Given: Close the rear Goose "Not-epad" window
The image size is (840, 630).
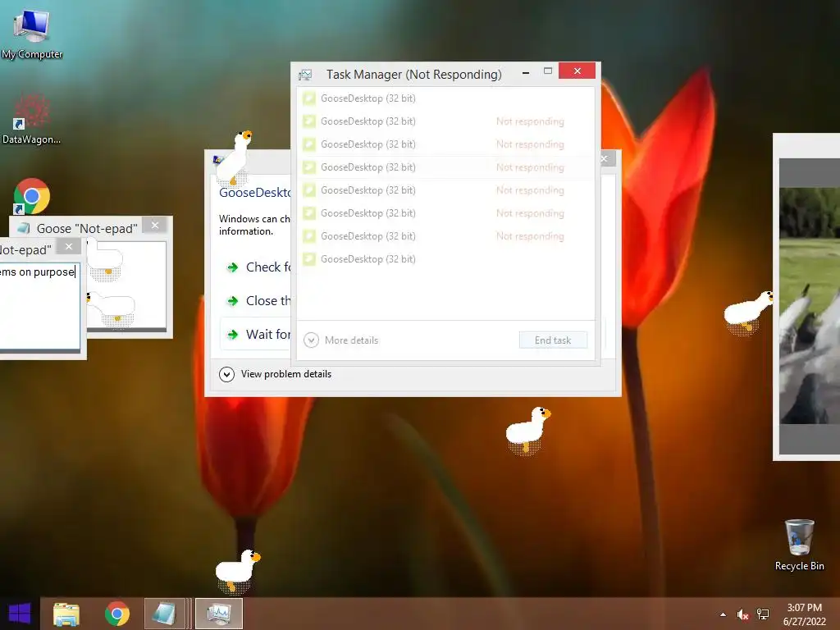Looking at the screenshot, I should tap(155, 226).
